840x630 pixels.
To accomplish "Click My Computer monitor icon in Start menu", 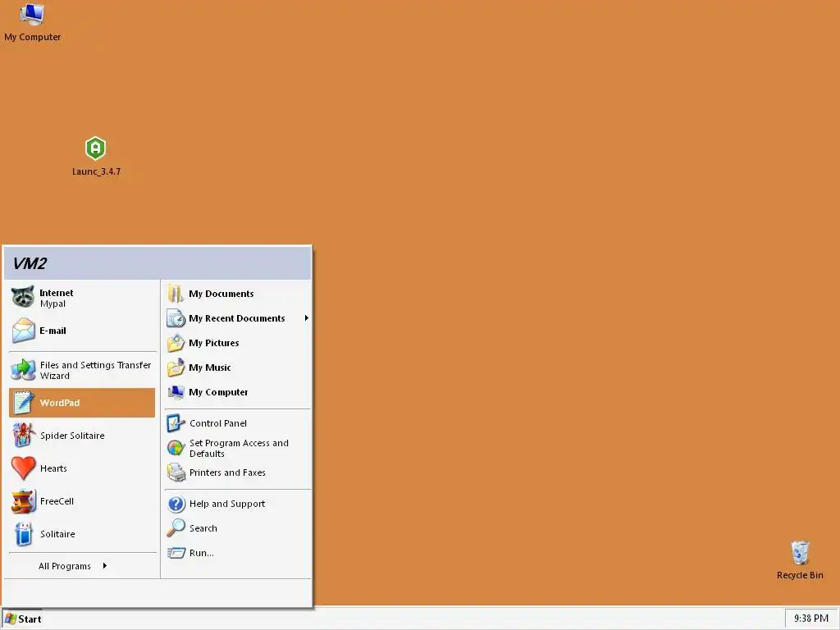I will pos(176,392).
